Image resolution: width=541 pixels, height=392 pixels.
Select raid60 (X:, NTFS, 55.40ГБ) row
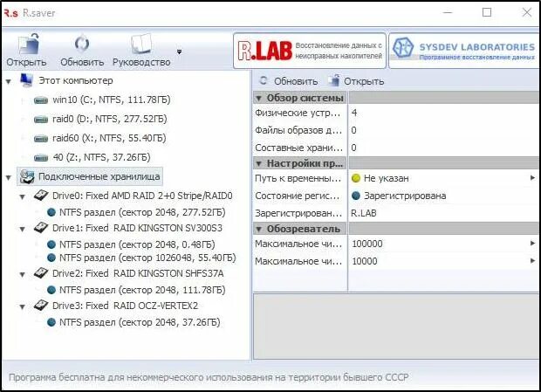click(x=109, y=138)
